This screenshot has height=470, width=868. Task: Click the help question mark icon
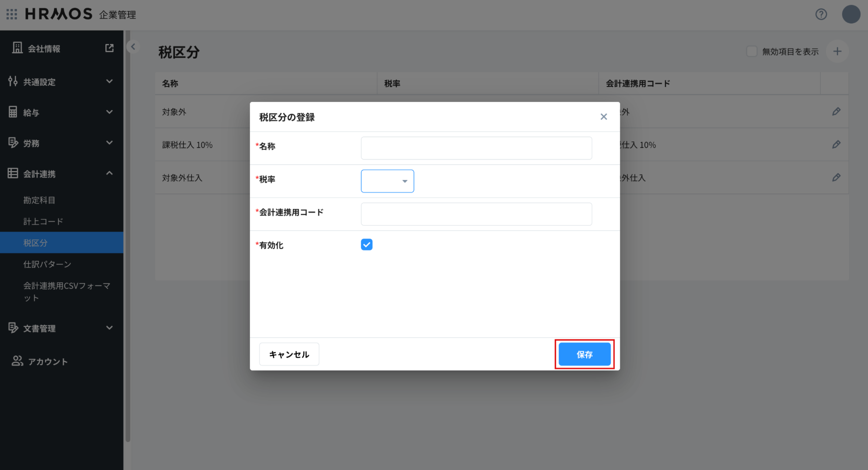(821, 14)
